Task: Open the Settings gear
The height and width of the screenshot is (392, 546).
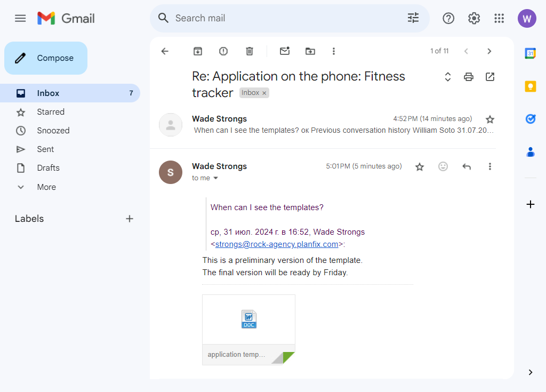Action: pyautogui.click(x=473, y=18)
